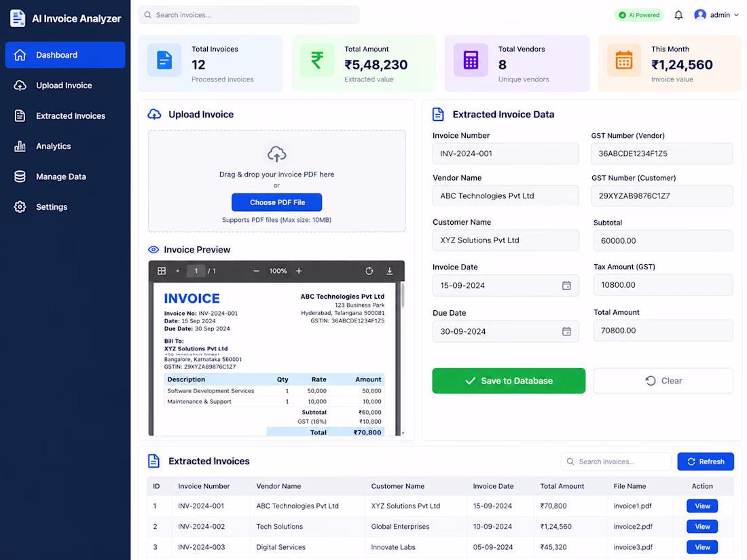This screenshot has width=747, height=560.
Task: Click the GST Number (Vendor) field
Action: point(662,154)
